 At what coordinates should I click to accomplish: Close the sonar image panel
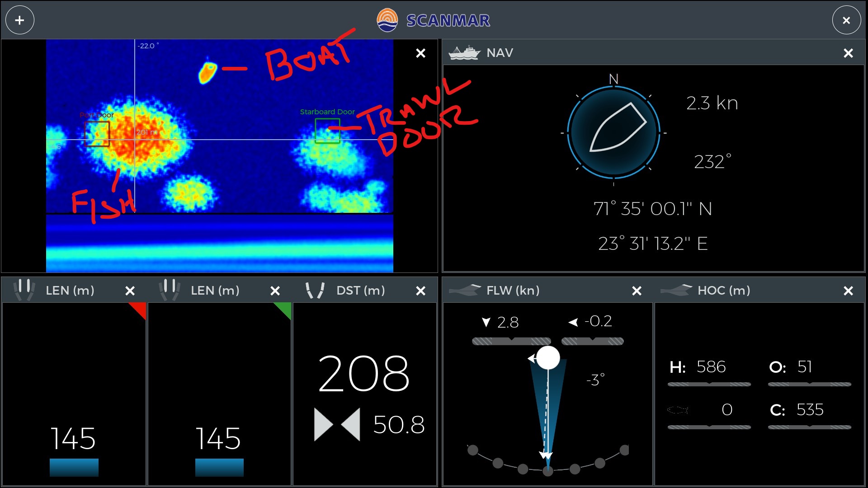tap(420, 53)
